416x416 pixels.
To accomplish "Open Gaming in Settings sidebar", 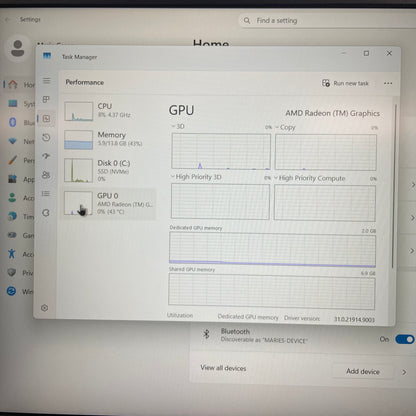I will 22,235.
